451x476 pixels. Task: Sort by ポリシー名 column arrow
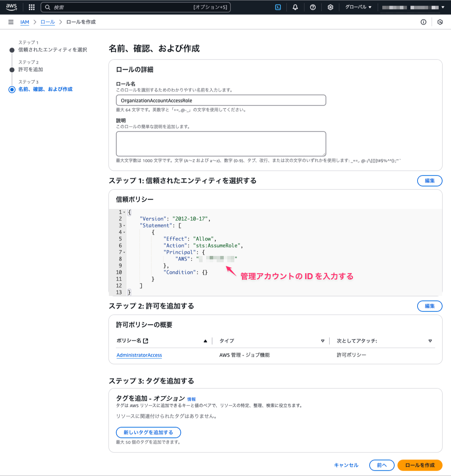point(205,341)
